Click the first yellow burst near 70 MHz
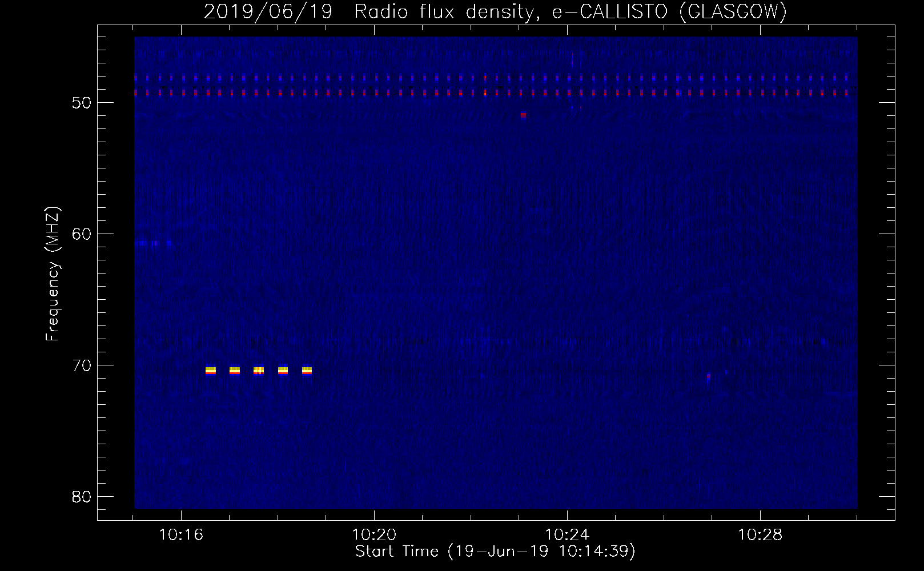Screen dimensions: 924x571 point(211,371)
